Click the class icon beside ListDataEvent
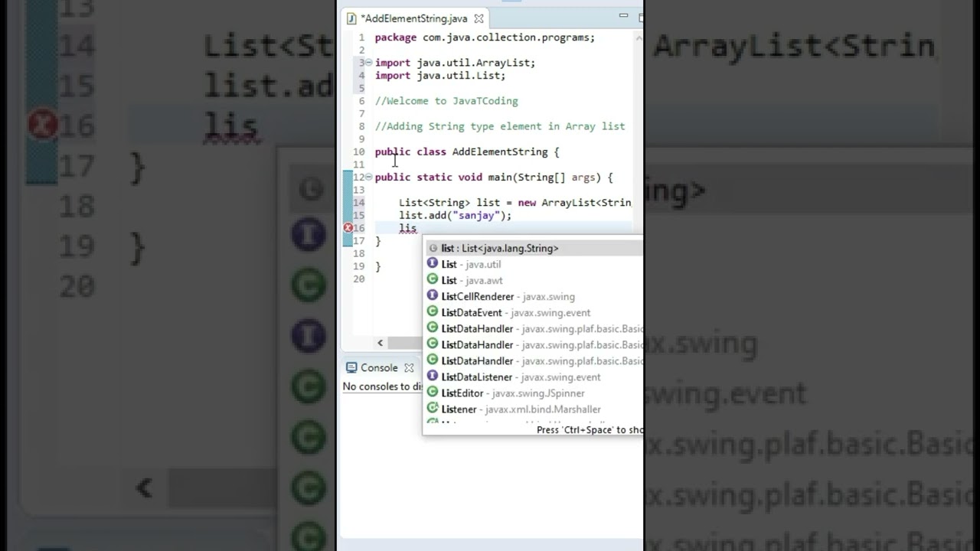 tap(433, 312)
